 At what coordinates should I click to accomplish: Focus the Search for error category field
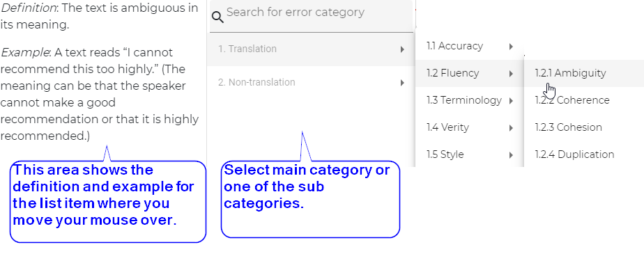tap(311, 15)
